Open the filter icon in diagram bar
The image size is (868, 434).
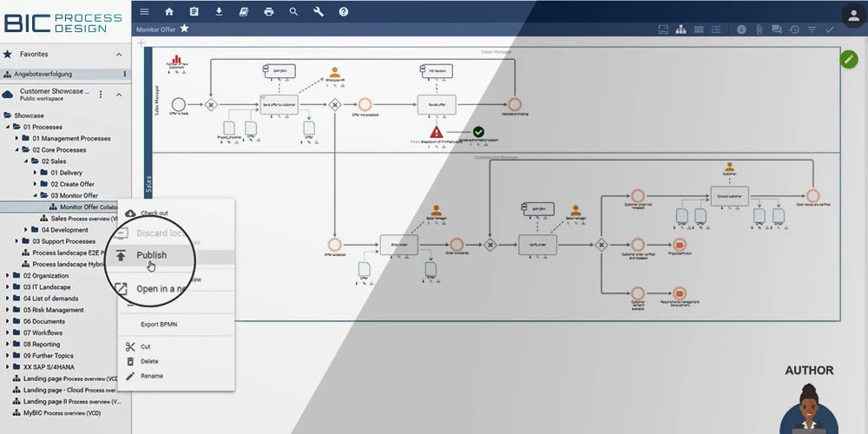point(812,30)
